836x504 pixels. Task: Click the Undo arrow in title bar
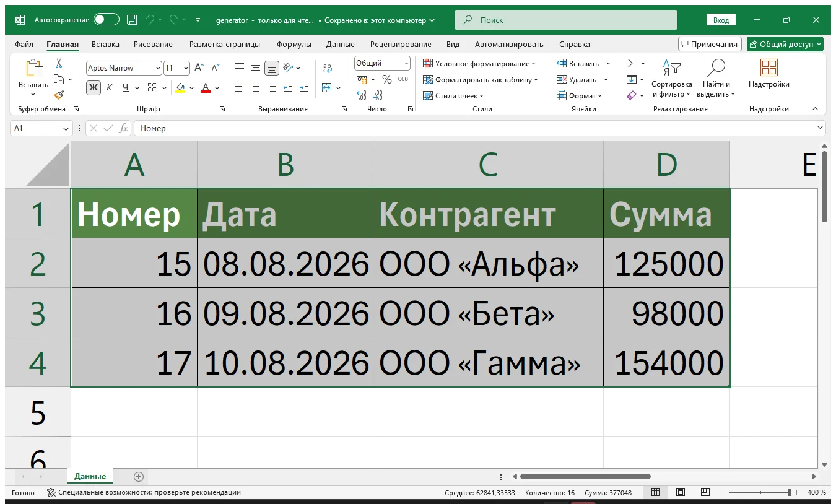pos(149,20)
